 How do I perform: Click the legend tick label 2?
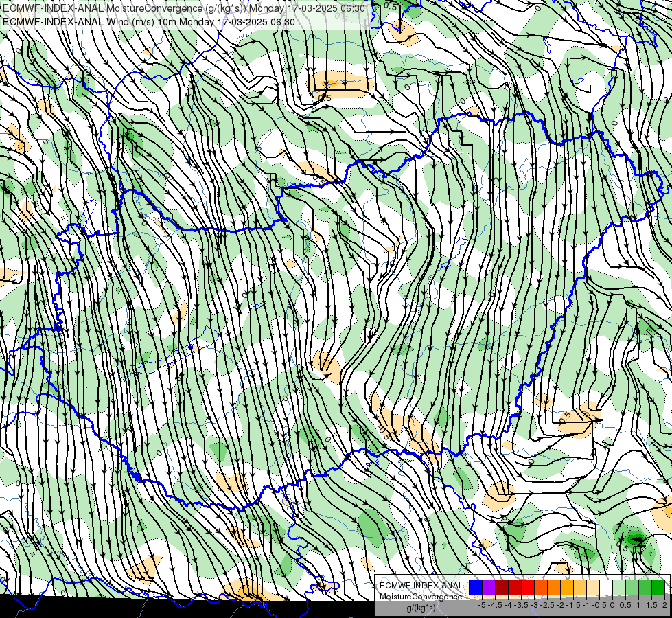pos(664,605)
